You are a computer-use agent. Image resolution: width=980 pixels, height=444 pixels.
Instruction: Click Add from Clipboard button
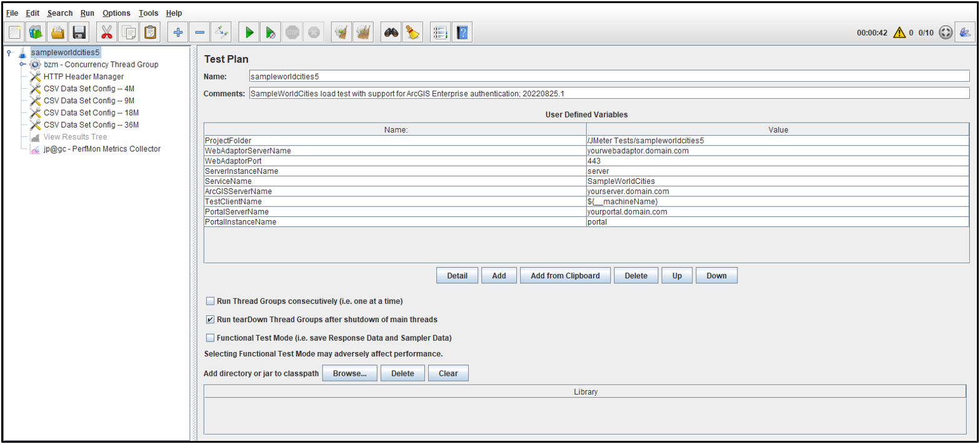(x=565, y=276)
